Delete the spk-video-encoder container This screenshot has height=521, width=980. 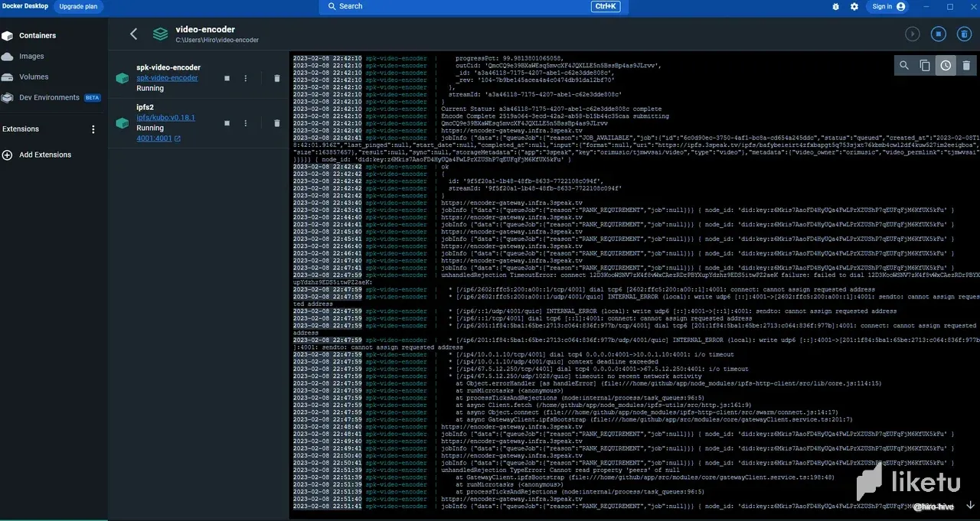tap(276, 78)
